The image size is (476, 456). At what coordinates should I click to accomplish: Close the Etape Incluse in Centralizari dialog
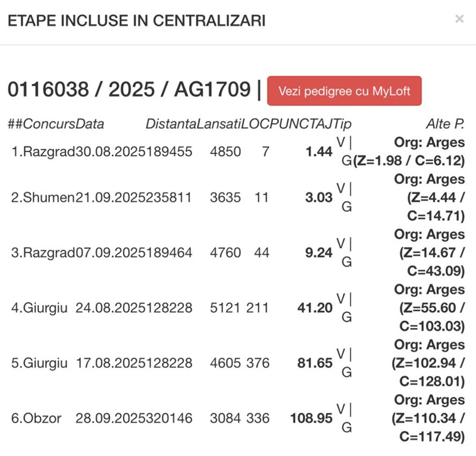[x=459, y=19]
